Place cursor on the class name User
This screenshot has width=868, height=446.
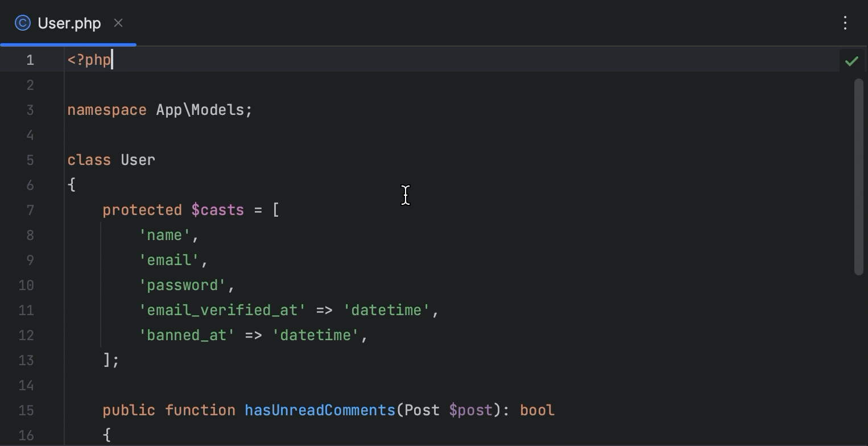tap(138, 160)
